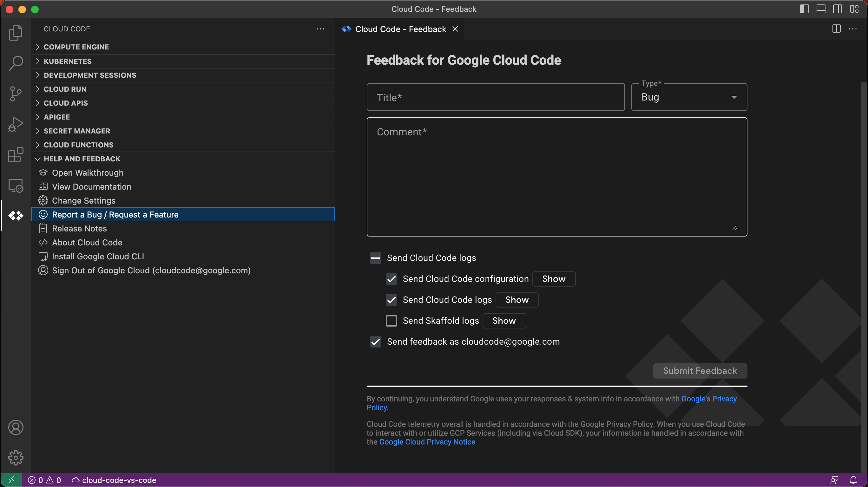The height and width of the screenshot is (487, 868).
Task: Expand the Cloud Functions section
Action: (x=183, y=145)
